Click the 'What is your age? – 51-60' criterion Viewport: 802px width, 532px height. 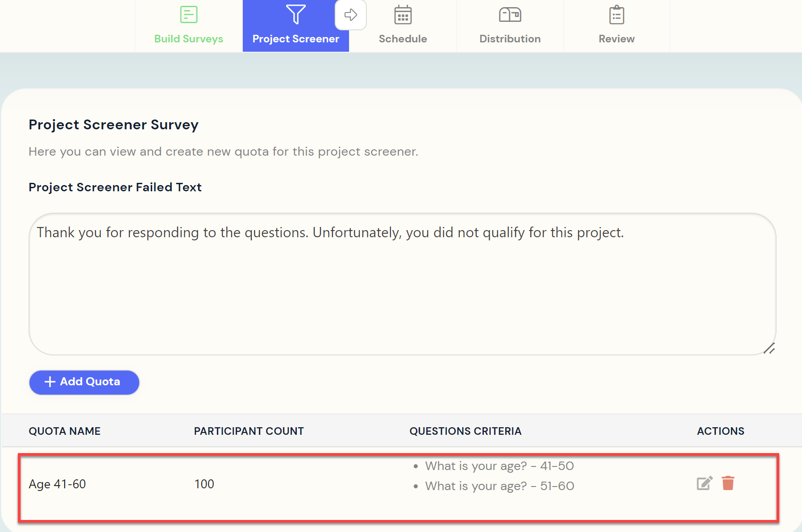[499, 486]
